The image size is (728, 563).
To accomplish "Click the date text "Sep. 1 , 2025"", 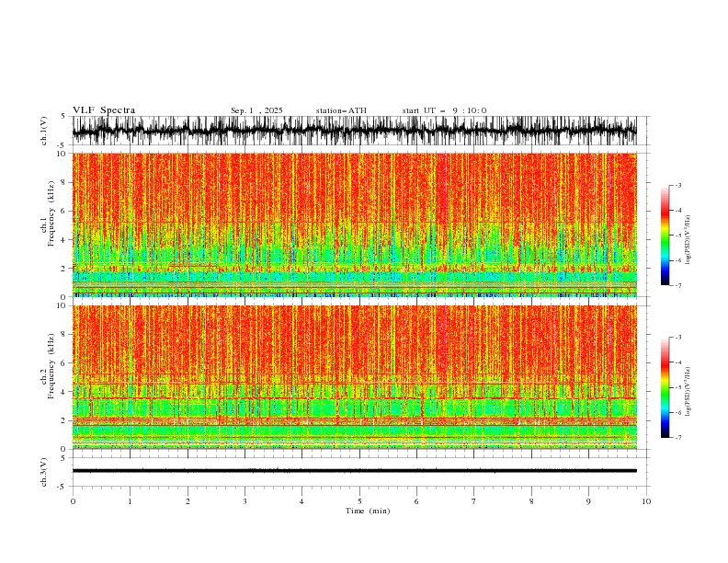I will 256,110.
